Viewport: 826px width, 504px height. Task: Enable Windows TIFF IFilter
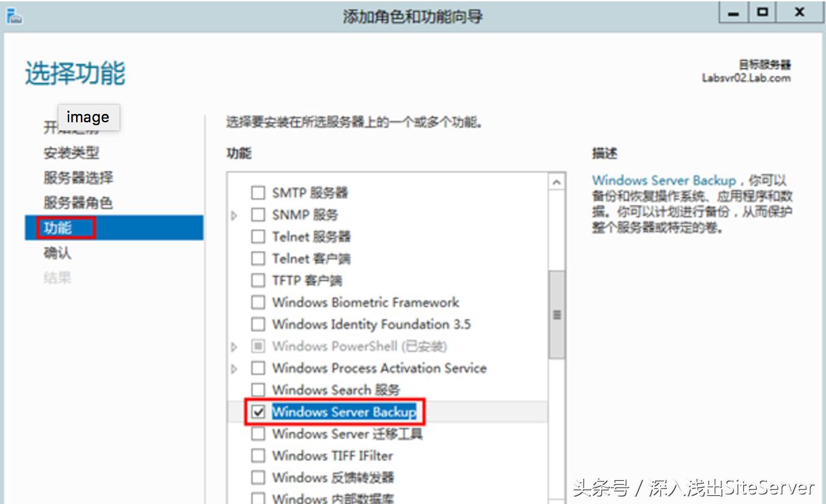tap(258, 456)
